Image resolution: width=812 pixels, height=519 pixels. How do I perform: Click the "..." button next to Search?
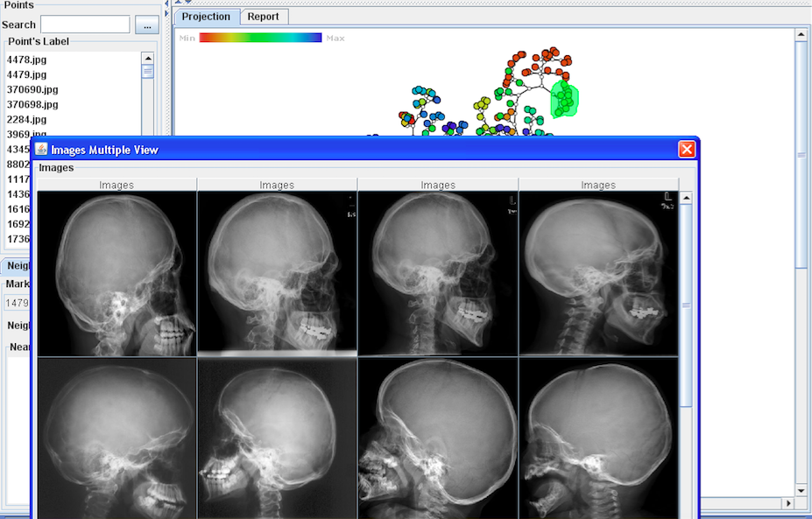coord(146,25)
